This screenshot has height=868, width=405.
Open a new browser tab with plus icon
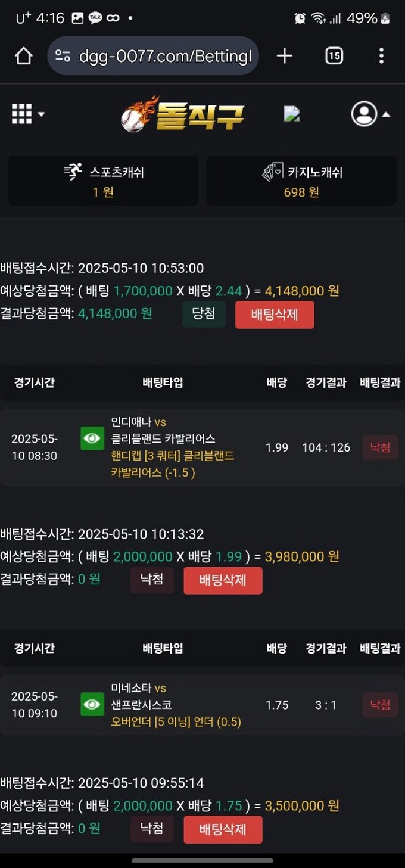(x=285, y=56)
